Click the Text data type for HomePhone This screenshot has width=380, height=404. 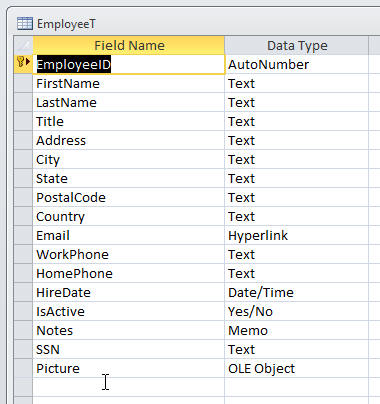tap(297, 273)
